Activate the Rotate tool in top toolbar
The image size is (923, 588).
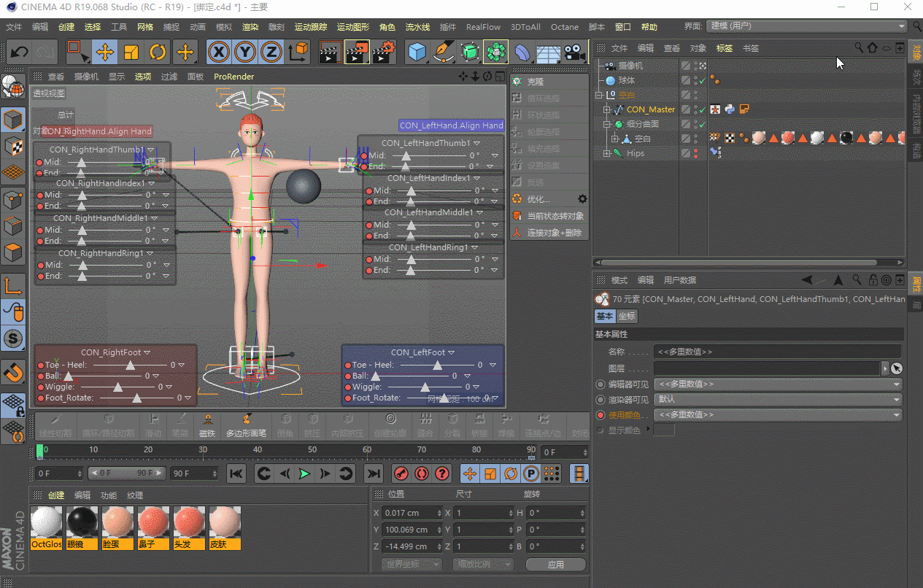point(158,52)
